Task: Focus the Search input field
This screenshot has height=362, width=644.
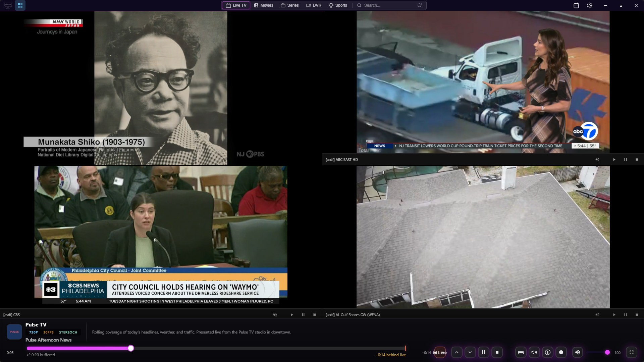Action: pyautogui.click(x=389, y=5)
